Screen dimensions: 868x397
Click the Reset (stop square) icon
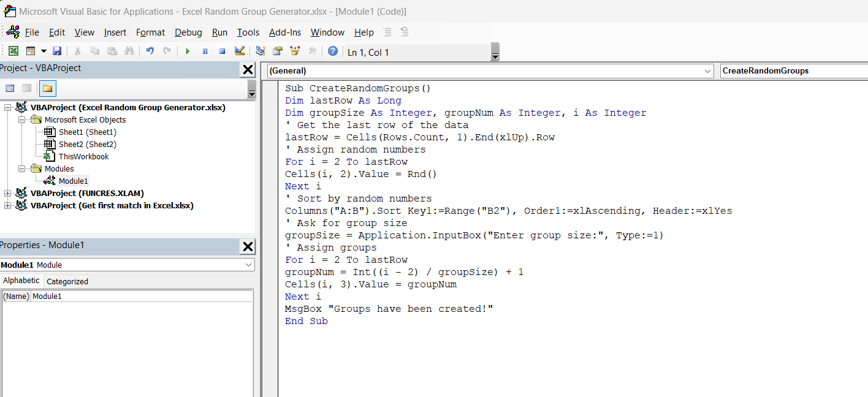click(x=222, y=51)
